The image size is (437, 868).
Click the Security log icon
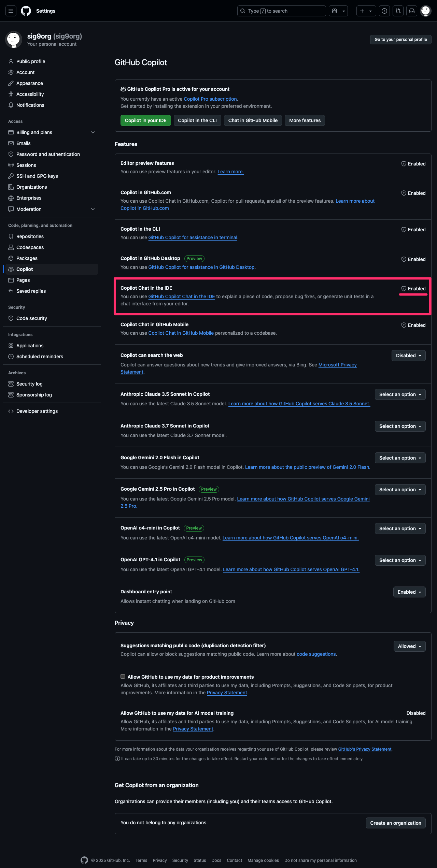click(11, 384)
